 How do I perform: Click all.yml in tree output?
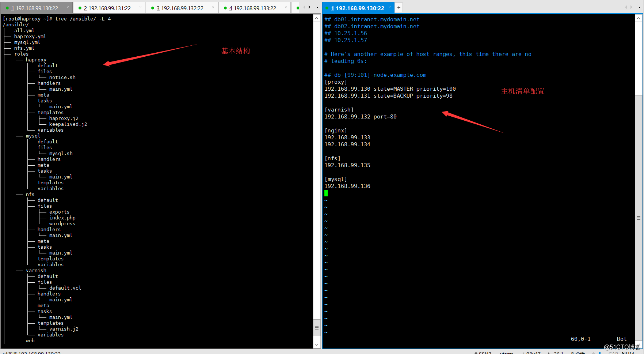tap(24, 30)
